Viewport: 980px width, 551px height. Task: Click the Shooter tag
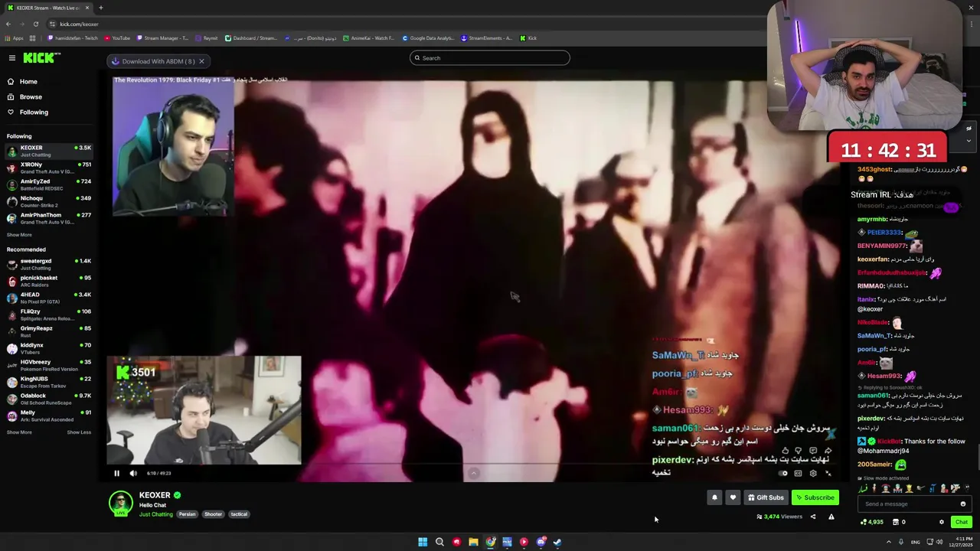213,514
